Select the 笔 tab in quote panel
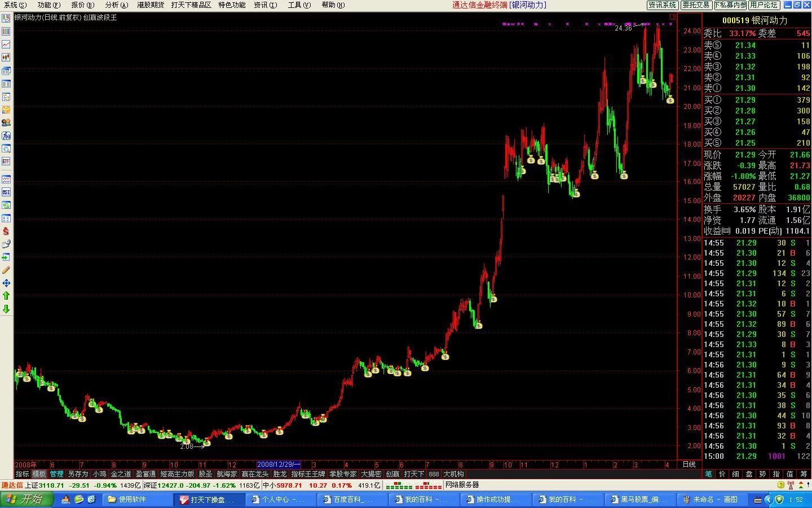This screenshot has height=508, width=812. (x=708, y=474)
